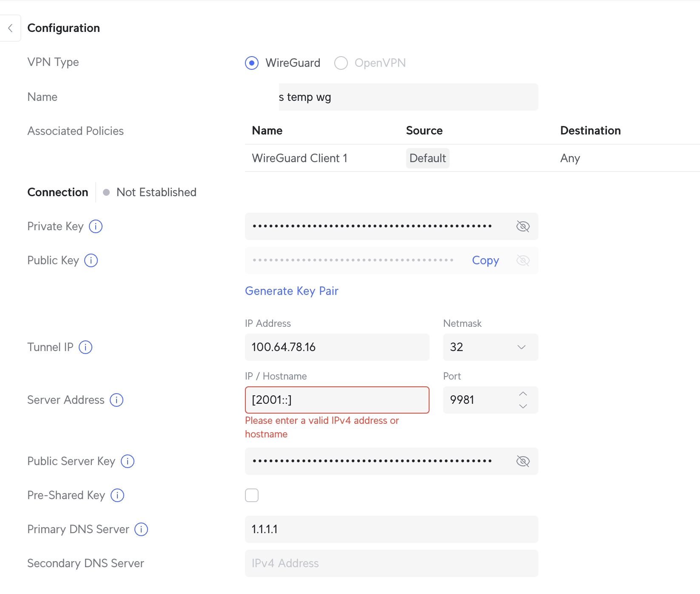Edit the Name field 's temp wg'
Viewport: 700px width, 594px height.
click(x=408, y=97)
